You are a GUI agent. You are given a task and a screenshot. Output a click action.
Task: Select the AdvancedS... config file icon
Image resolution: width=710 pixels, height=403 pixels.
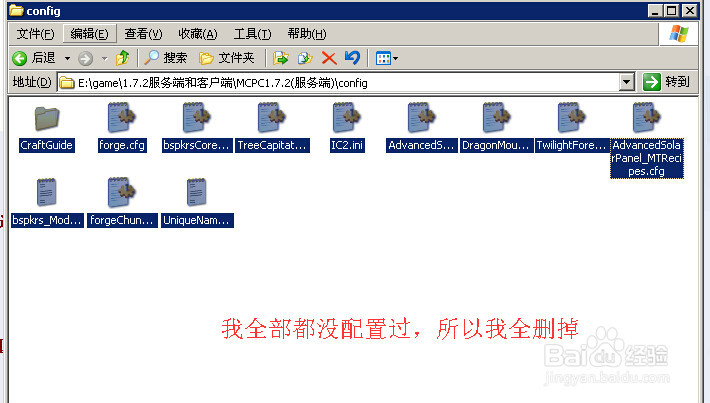click(422, 118)
